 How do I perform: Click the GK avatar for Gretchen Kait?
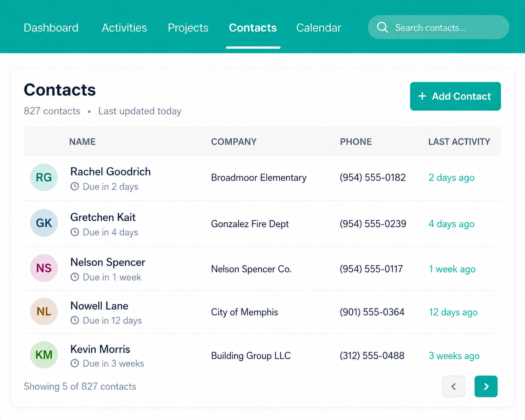tap(44, 223)
